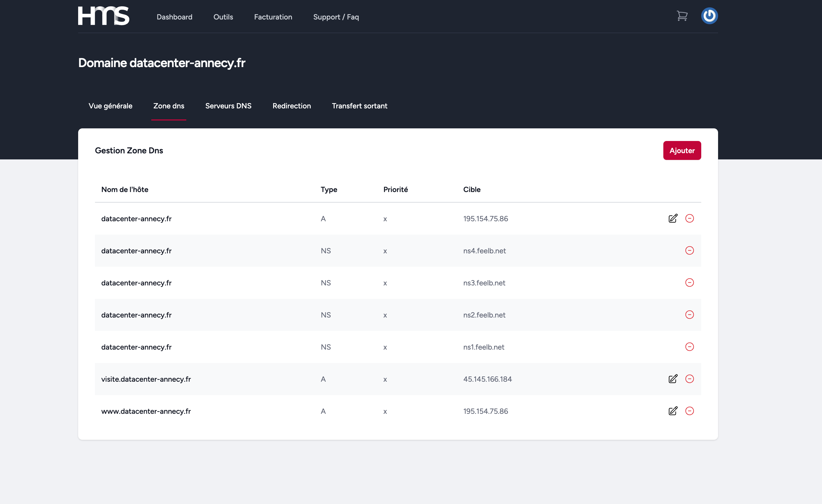
Task: Go to the Vue générale tab
Action: pyautogui.click(x=111, y=106)
